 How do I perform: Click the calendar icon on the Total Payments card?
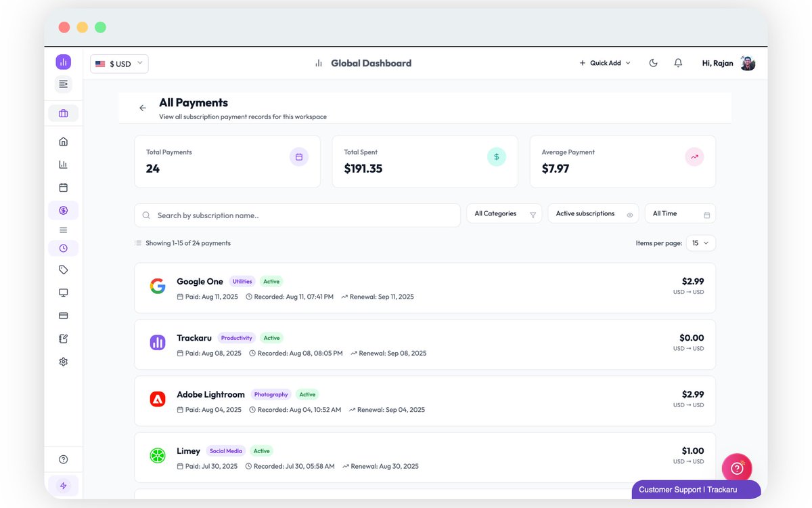coord(298,157)
